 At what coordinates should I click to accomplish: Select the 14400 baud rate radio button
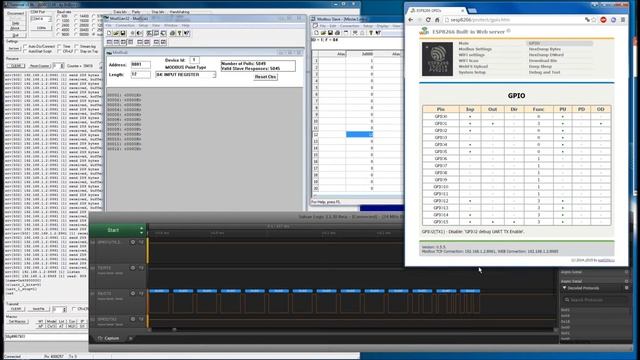click(76, 16)
